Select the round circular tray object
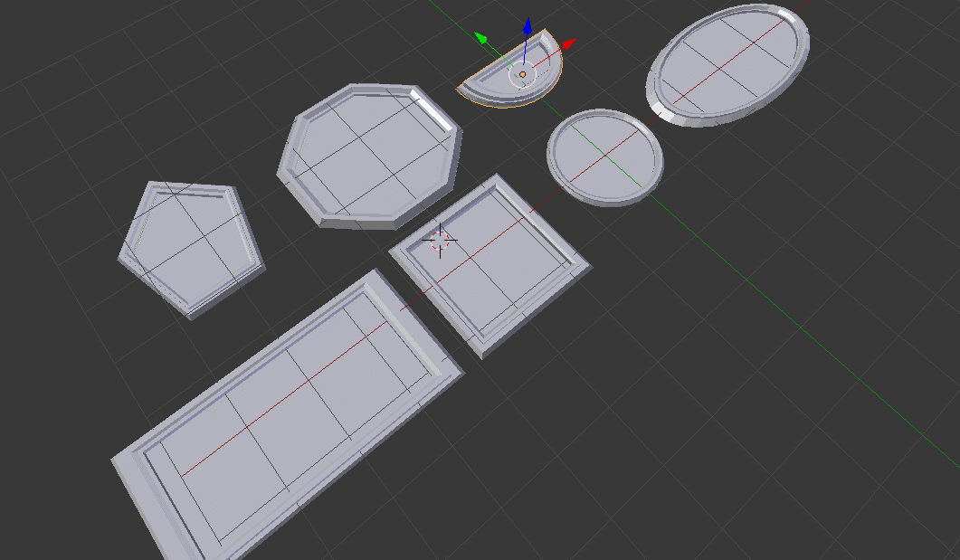Viewport: 960px width, 560px height. point(605,157)
